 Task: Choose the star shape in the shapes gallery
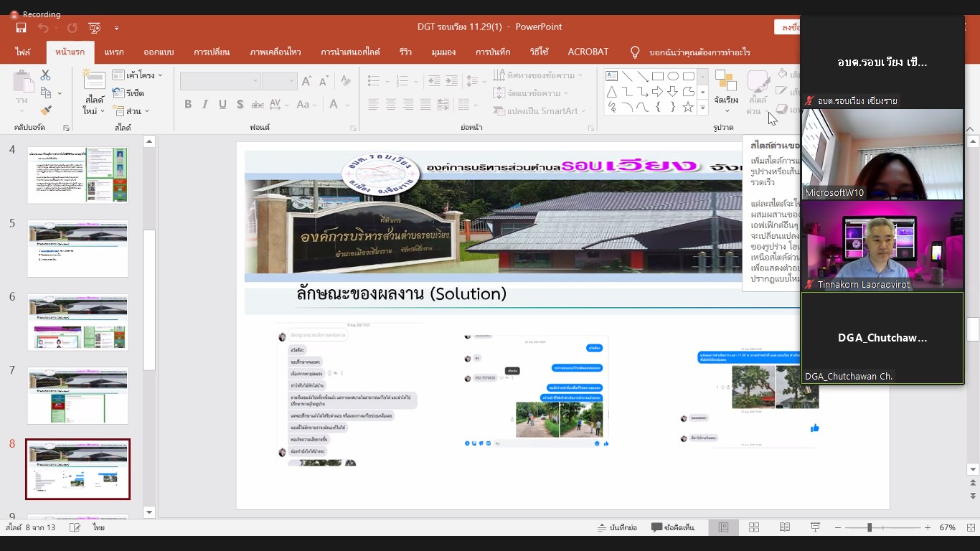coord(688,107)
